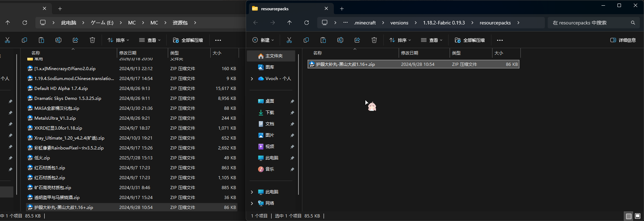This screenshot has height=221, width=644.
Task: Select Dramatic Skys Demo 1.5.3.25.zip
Action: 131,98
